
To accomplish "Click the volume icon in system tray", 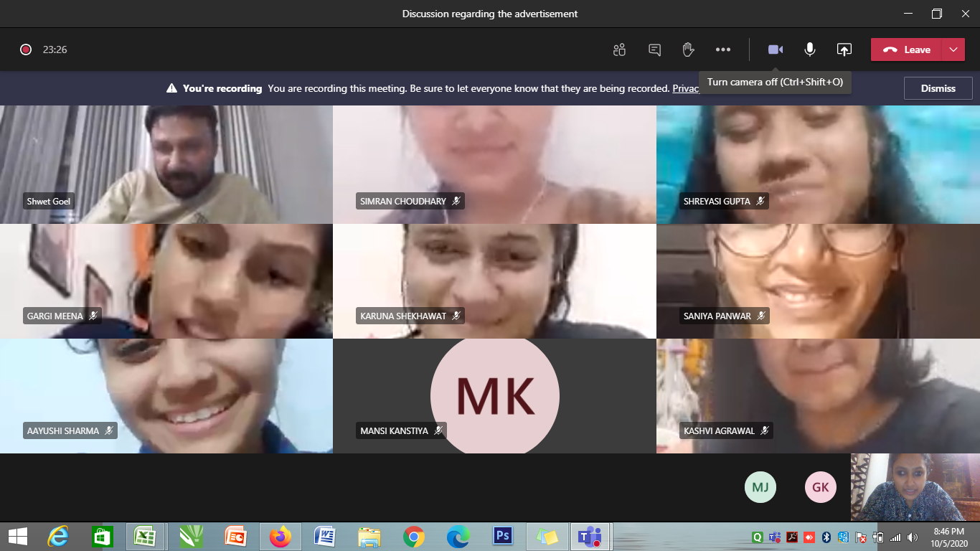I will pyautogui.click(x=912, y=537).
